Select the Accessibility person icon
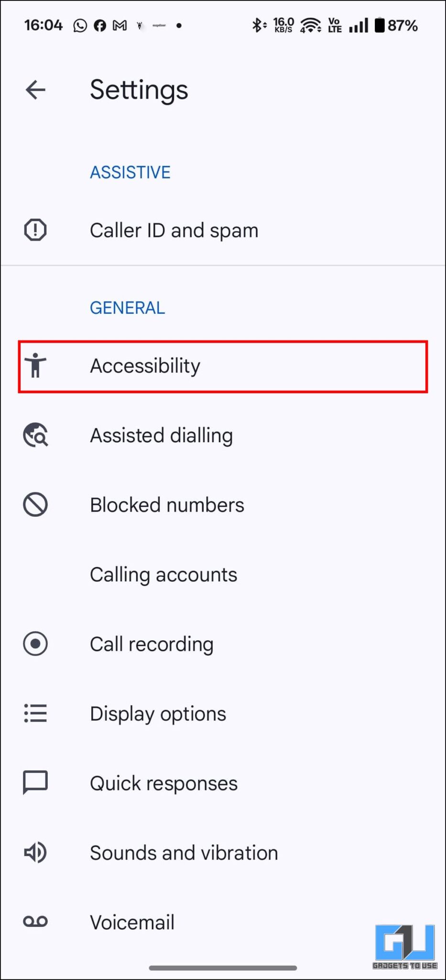 click(x=35, y=365)
